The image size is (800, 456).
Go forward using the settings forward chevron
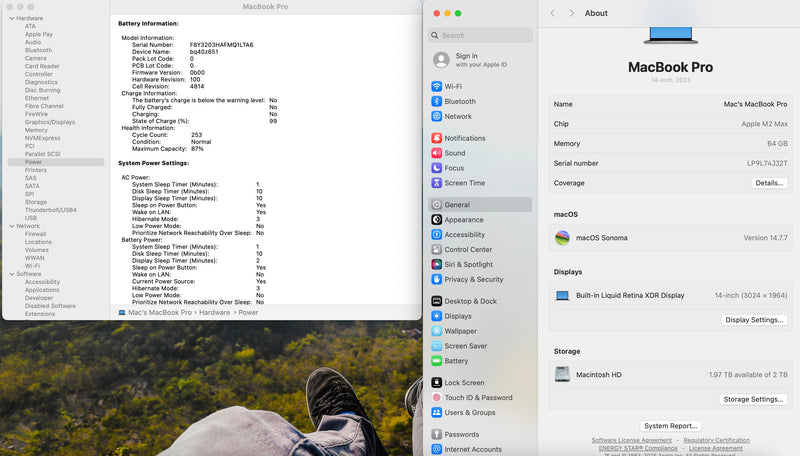[x=571, y=13]
